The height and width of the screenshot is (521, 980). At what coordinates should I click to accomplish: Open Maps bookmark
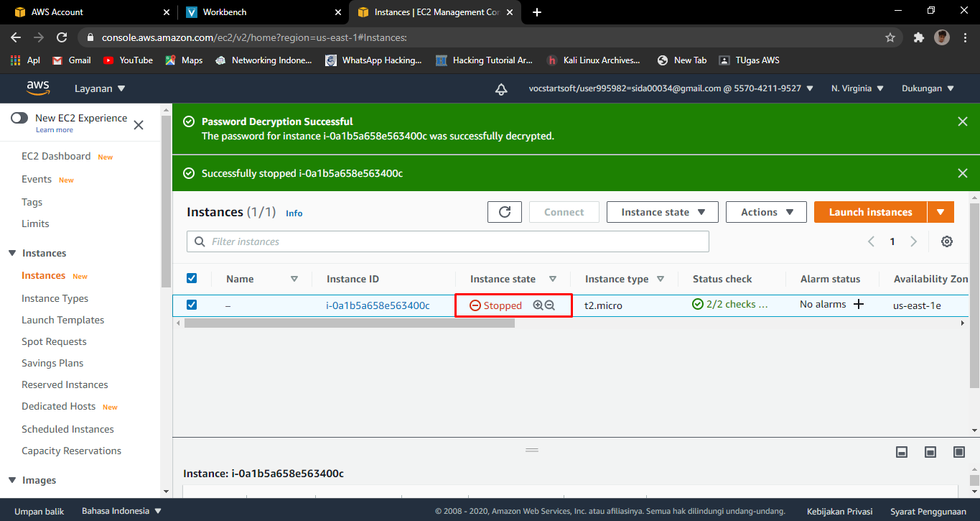(184, 60)
